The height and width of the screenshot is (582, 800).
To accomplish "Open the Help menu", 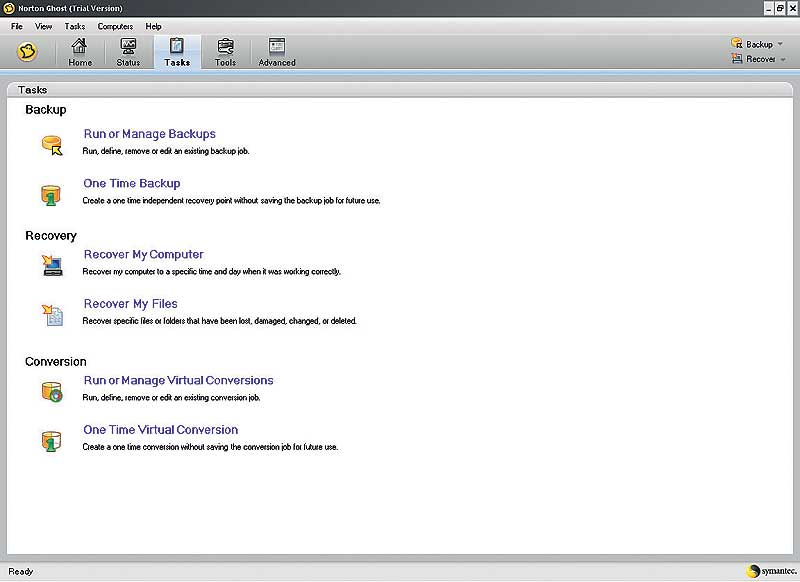I will [153, 26].
